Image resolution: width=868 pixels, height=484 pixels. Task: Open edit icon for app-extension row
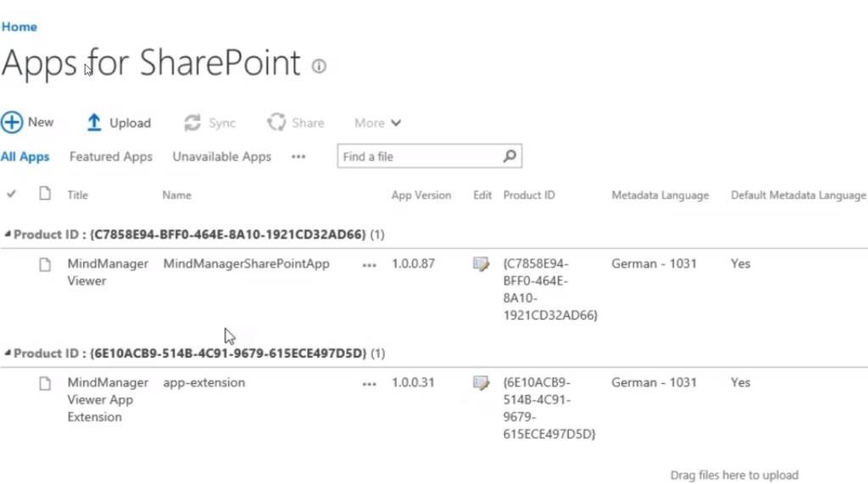[481, 382]
